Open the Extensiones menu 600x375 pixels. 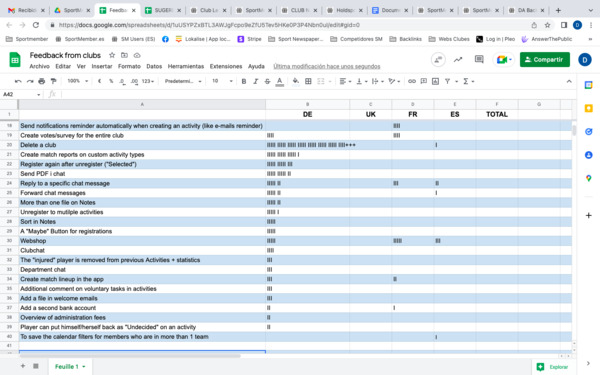[226, 66]
